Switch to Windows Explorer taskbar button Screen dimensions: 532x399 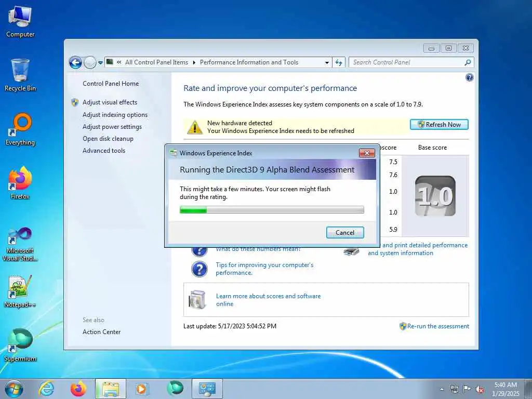(x=111, y=389)
